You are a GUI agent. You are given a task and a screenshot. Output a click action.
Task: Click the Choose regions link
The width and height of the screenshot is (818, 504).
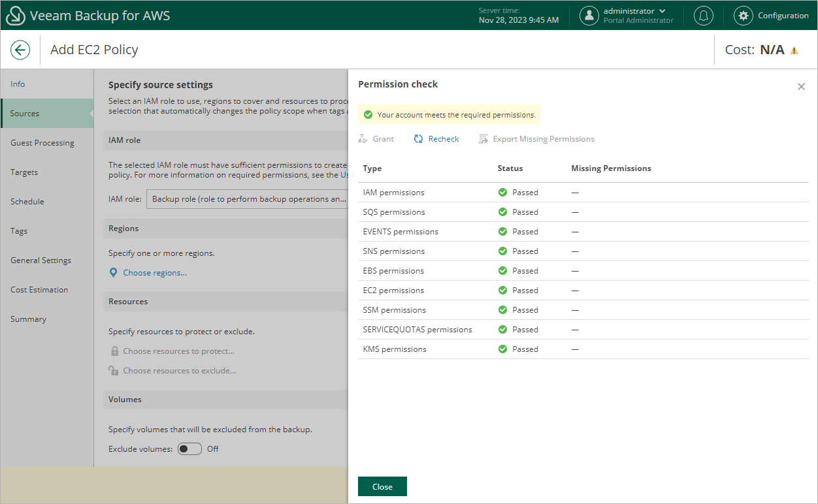click(155, 273)
